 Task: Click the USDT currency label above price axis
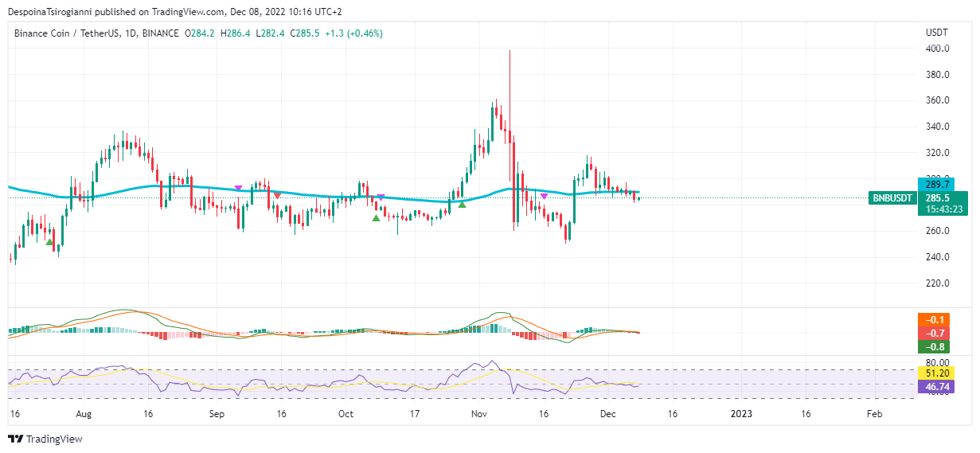click(936, 33)
